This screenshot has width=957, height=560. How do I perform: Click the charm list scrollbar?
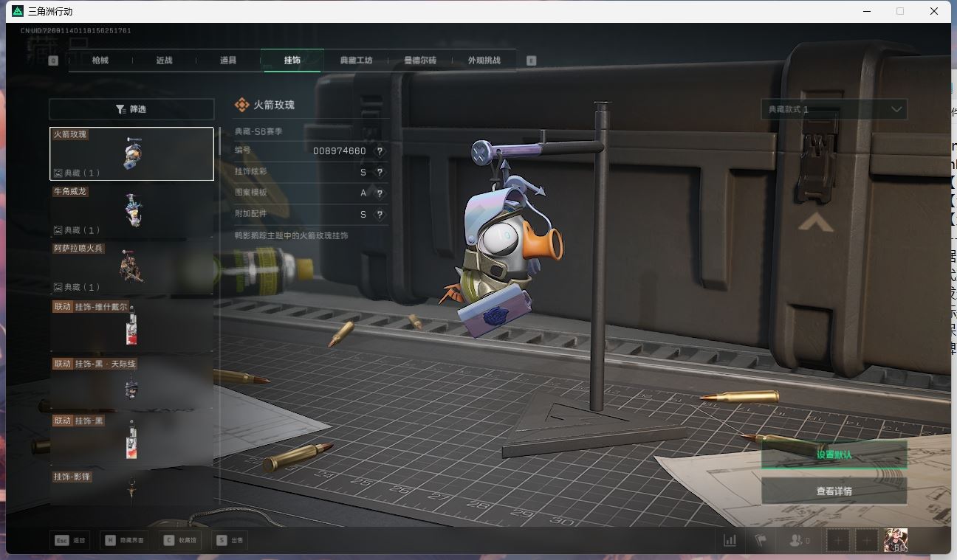[x=219, y=141]
